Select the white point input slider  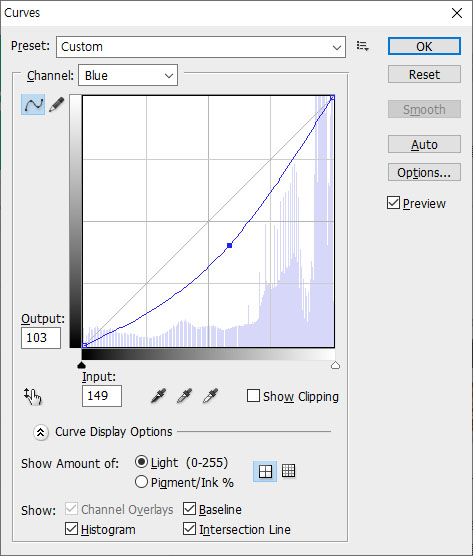tap(335, 365)
